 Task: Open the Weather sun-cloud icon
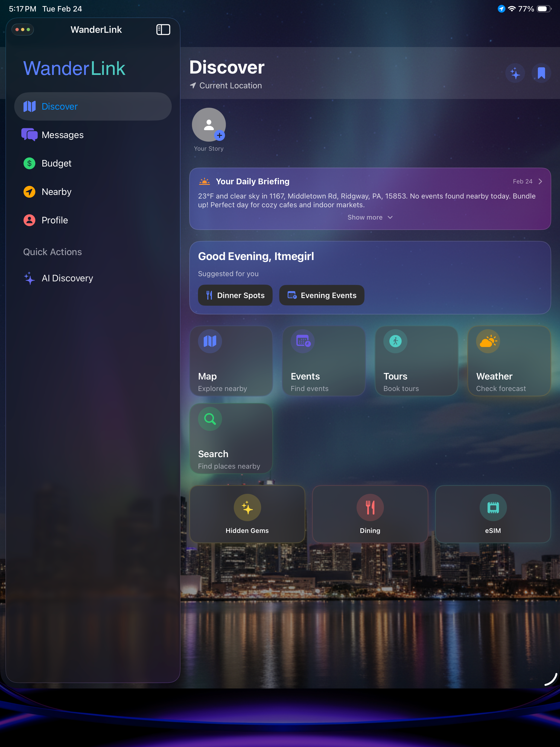[x=488, y=341]
